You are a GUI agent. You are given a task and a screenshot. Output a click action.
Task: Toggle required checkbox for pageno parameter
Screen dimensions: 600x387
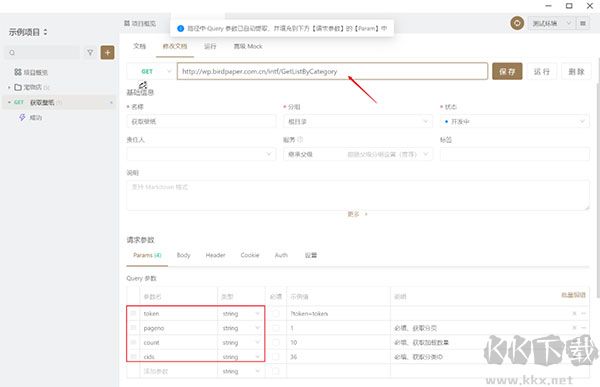(276, 328)
